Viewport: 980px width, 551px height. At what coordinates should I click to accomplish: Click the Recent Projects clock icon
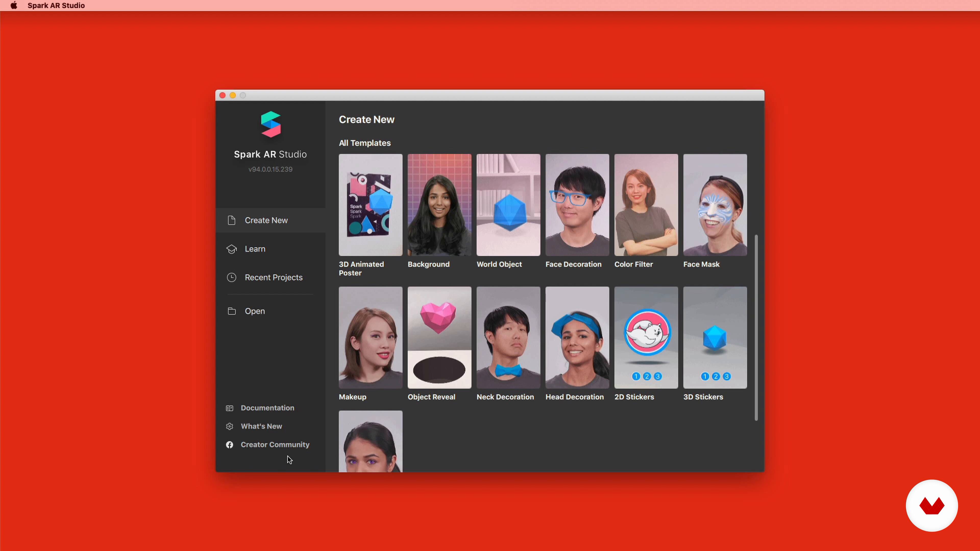(231, 278)
